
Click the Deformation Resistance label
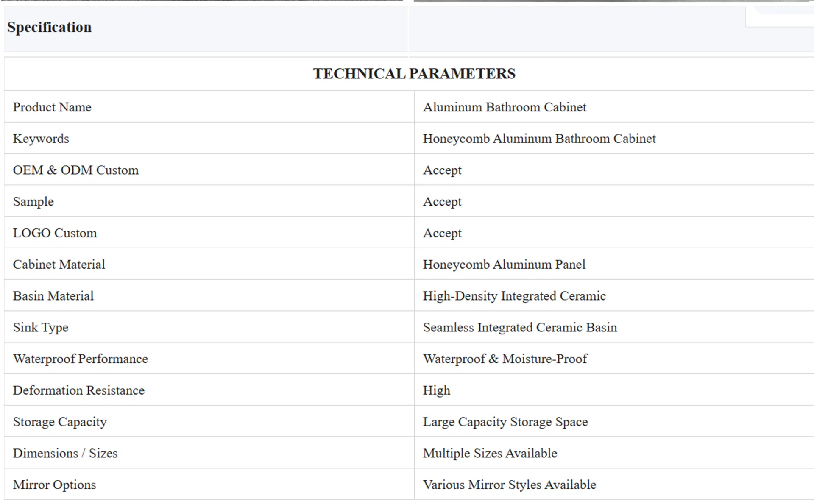pos(78,390)
